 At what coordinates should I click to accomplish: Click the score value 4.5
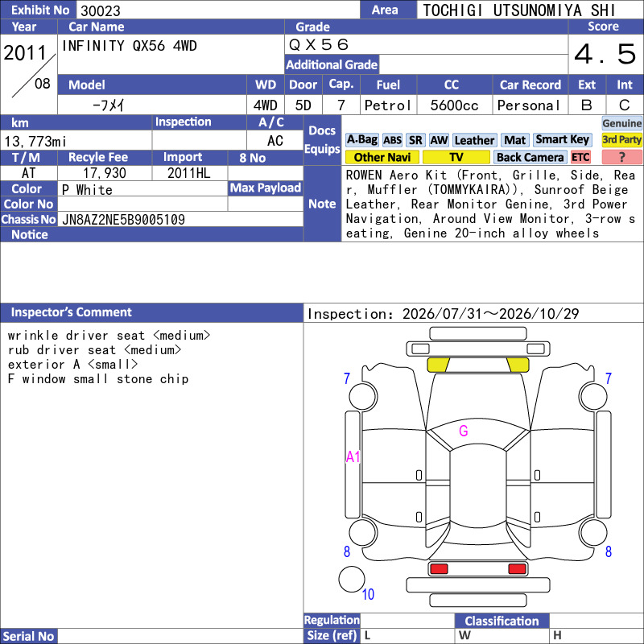[x=605, y=54]
